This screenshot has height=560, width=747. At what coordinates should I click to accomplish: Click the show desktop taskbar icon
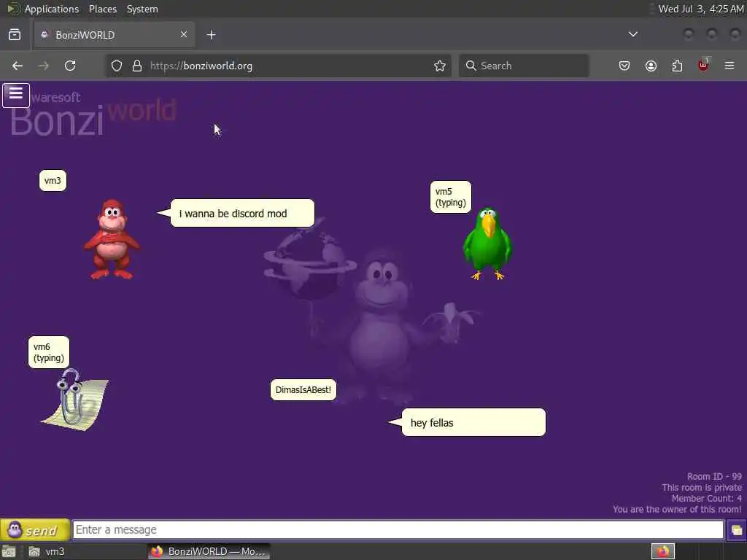[x=9, y=551]
